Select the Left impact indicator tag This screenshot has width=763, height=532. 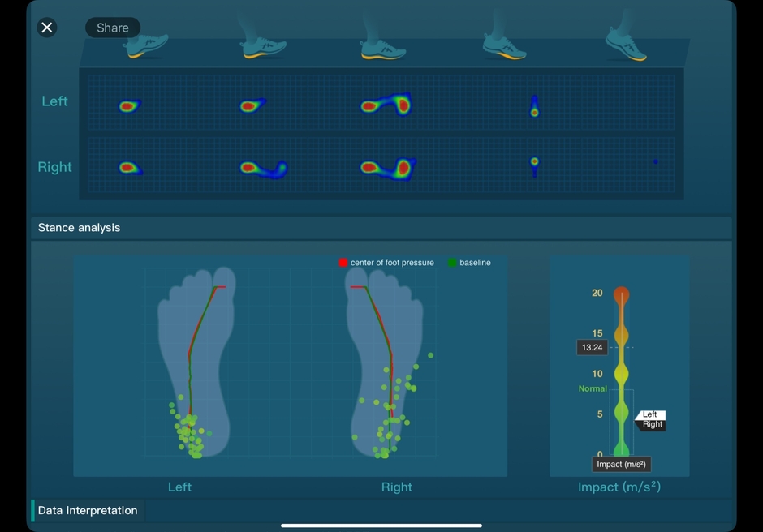pos(650,414)
